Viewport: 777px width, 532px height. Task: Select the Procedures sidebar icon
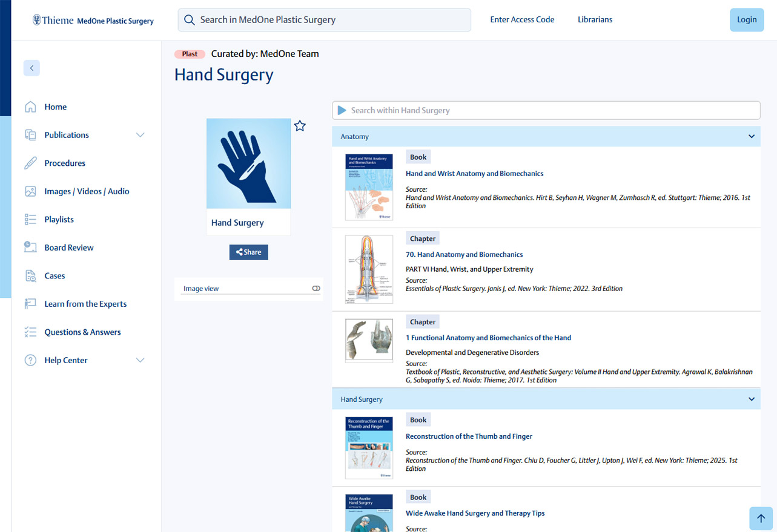30,163
